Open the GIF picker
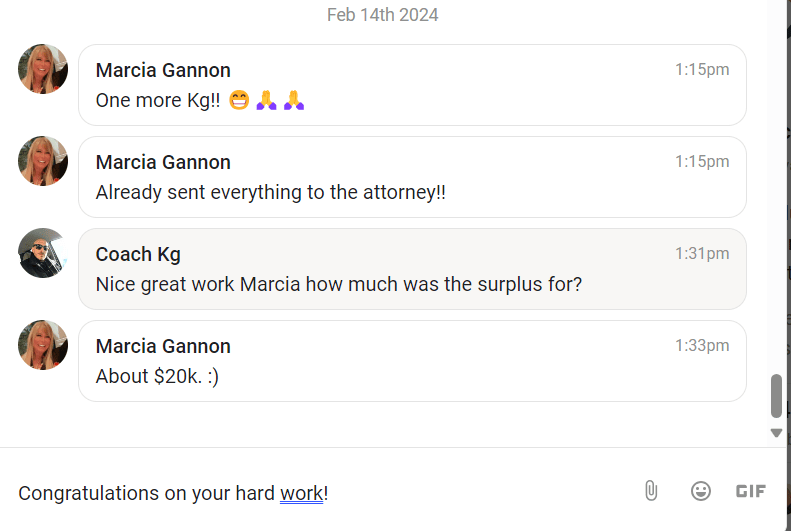The width and height of the screenshot is (791, 531). (751, 491)
